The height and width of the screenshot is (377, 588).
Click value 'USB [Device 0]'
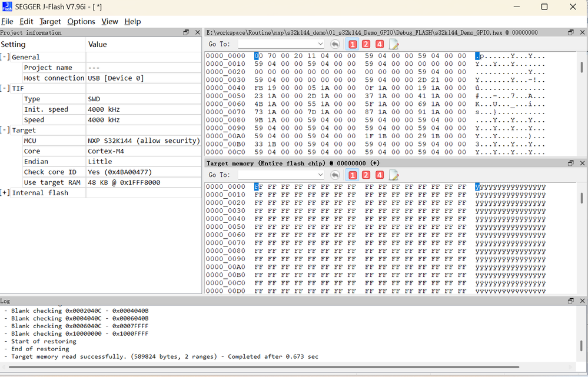[116, 78]
